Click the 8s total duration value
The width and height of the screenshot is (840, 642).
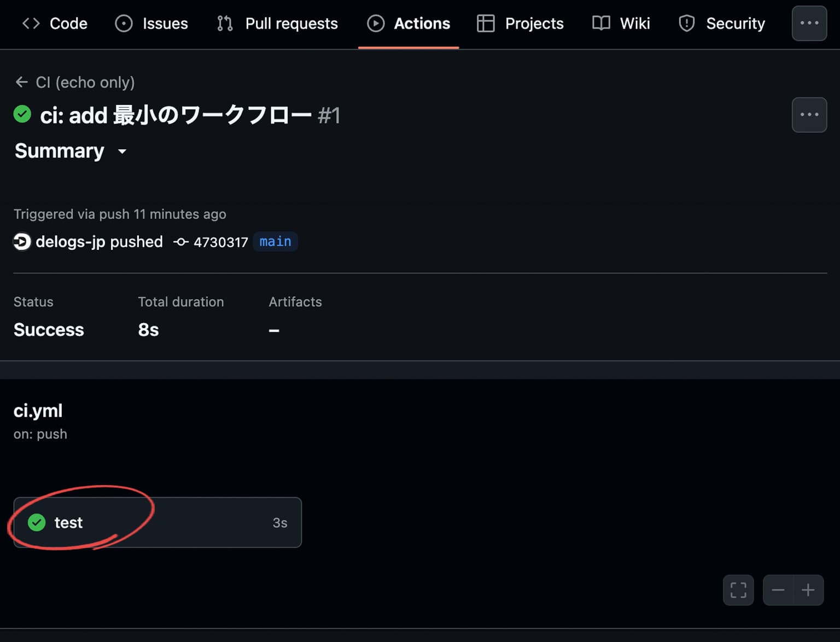(x=148, y=330)
